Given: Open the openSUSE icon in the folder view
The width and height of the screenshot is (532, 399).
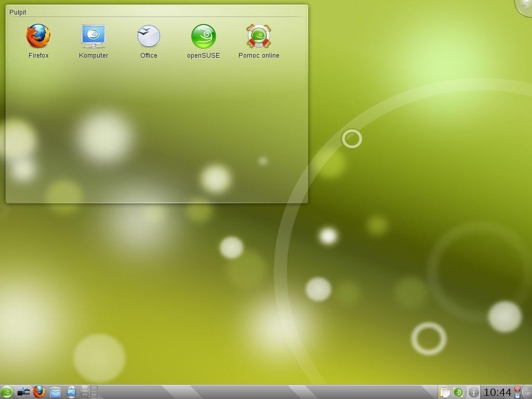Looking at the screenshot, I should pos(204,36).
